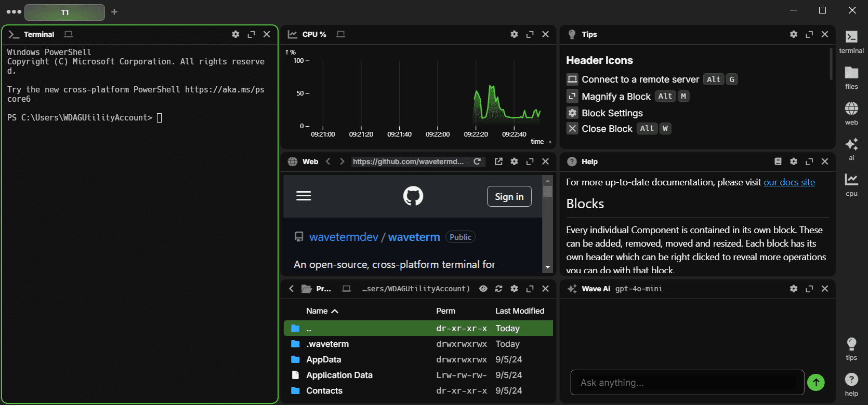This screenshot has height=405, width=868.
Task: Toggle remote connection on Terminal block
Action: 68,34
